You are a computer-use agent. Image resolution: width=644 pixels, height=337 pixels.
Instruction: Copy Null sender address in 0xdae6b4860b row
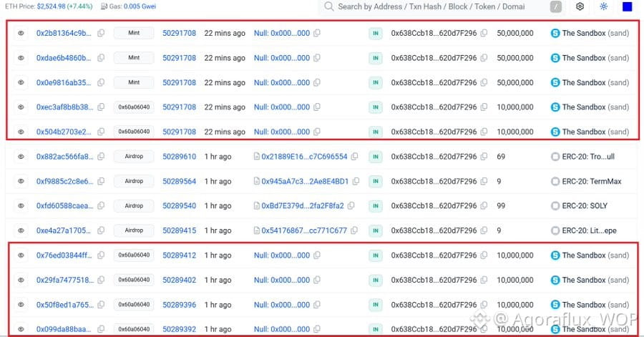[x=317, y=58]
